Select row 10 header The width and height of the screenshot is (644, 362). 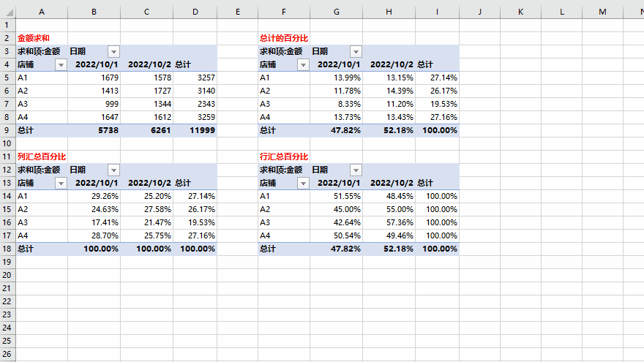7,143
